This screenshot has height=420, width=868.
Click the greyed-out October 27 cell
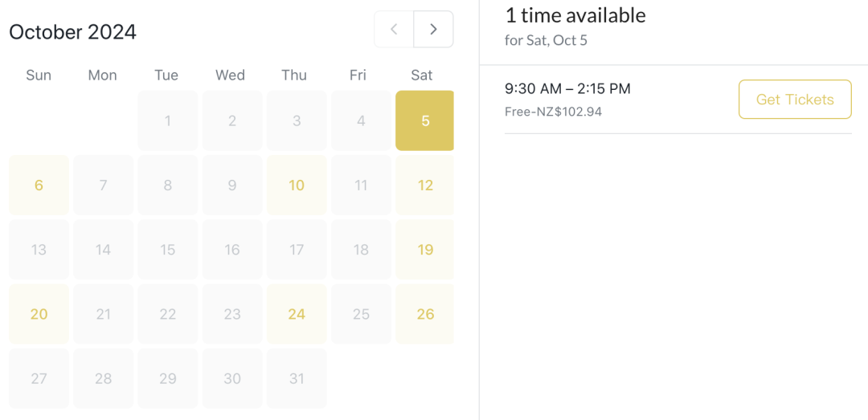tap(39, 378)
